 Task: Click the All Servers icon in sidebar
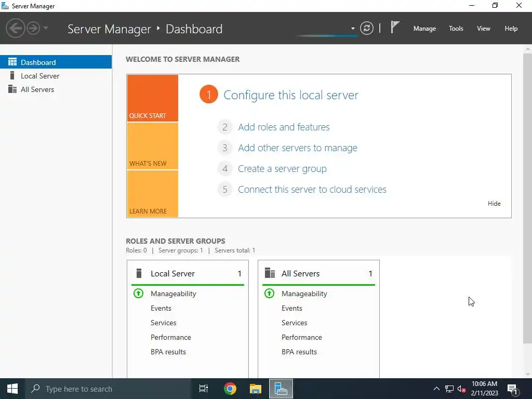click(12, 89)
